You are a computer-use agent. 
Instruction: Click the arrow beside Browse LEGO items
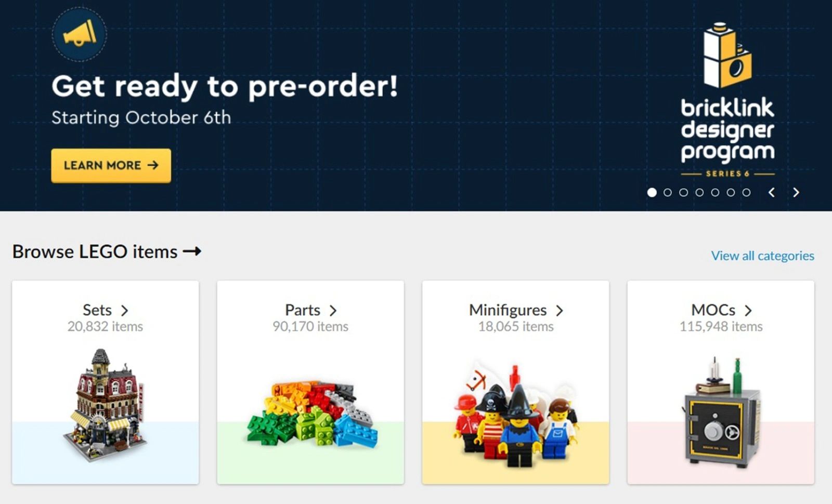tap(192, 251)
